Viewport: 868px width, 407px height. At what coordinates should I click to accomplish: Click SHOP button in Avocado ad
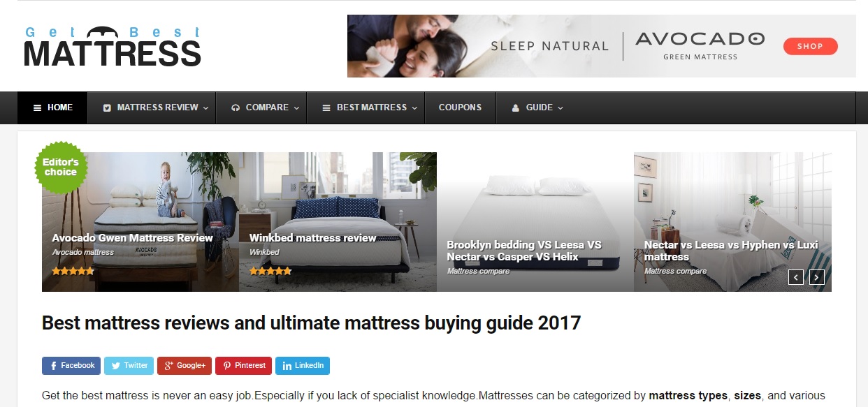pyautogui.click(x=810, y=46)
